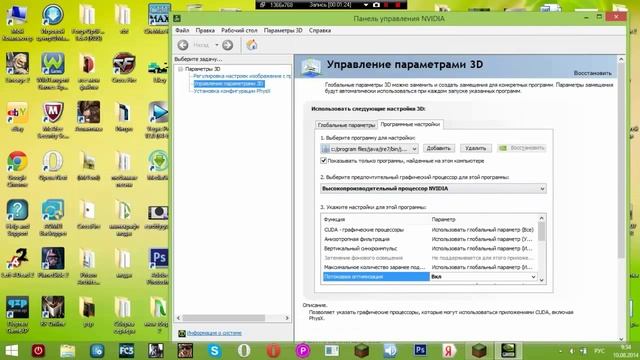
Task: Click the Back arrow in NVIDIA toolbar
Action: (x=183, y=45)
